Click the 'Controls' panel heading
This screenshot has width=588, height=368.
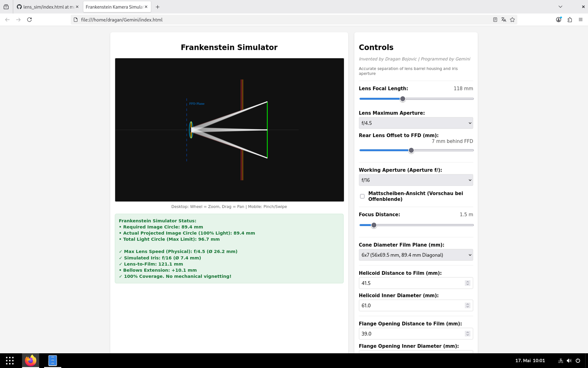[x=376, y=47]
